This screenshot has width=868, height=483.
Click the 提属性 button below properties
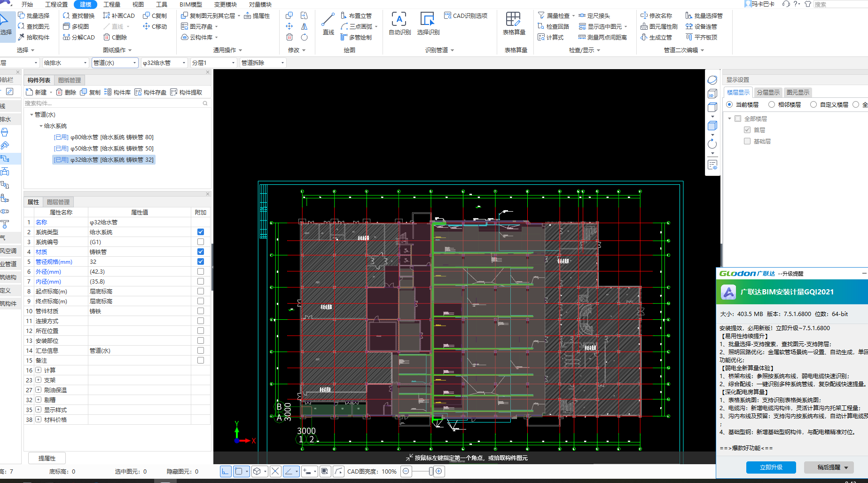pyautogui.click(x=47, y=458)
